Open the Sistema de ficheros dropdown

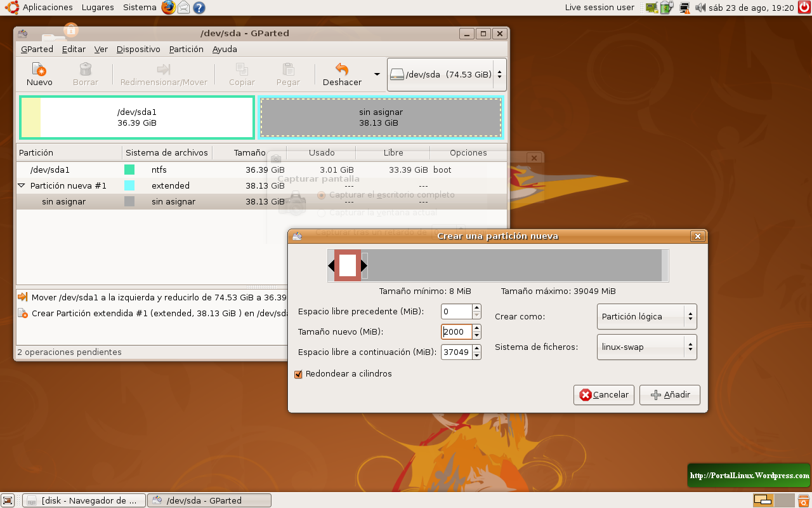point(646,347)
